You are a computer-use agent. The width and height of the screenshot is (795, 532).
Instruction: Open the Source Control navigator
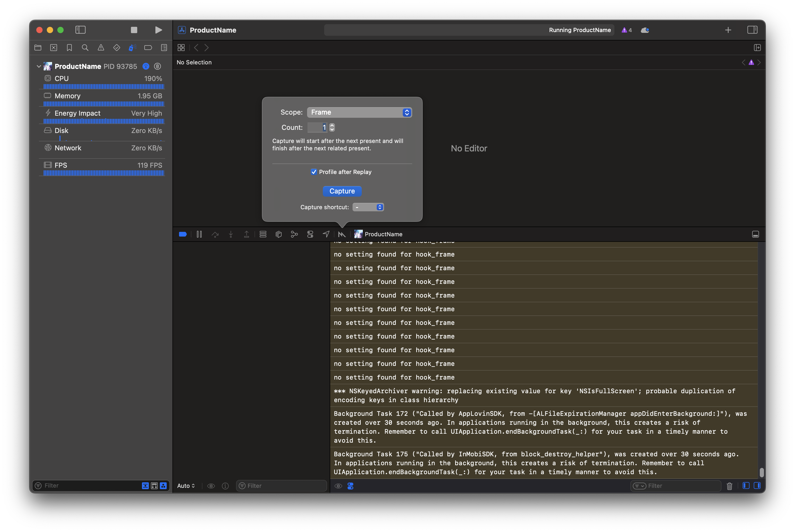54,48
